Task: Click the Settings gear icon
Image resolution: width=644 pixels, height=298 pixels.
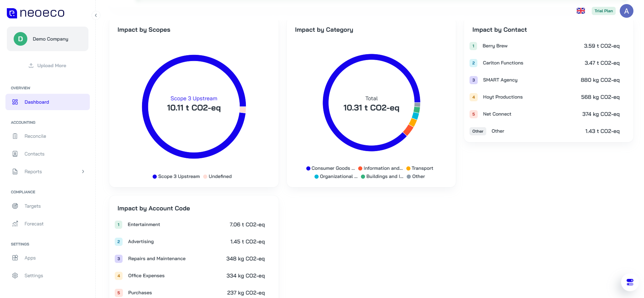Action: point(15,275)
